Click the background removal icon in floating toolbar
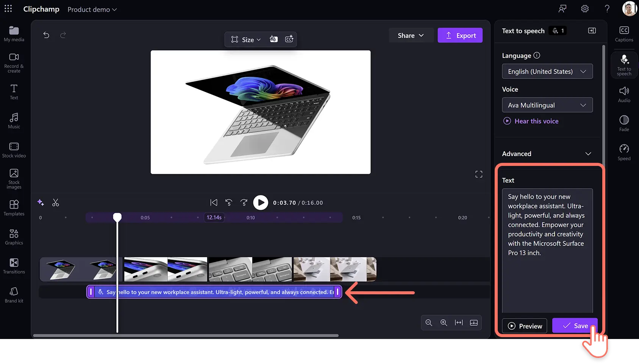The height and width of the screenshot is (364, 639). (x=273, y=39)
